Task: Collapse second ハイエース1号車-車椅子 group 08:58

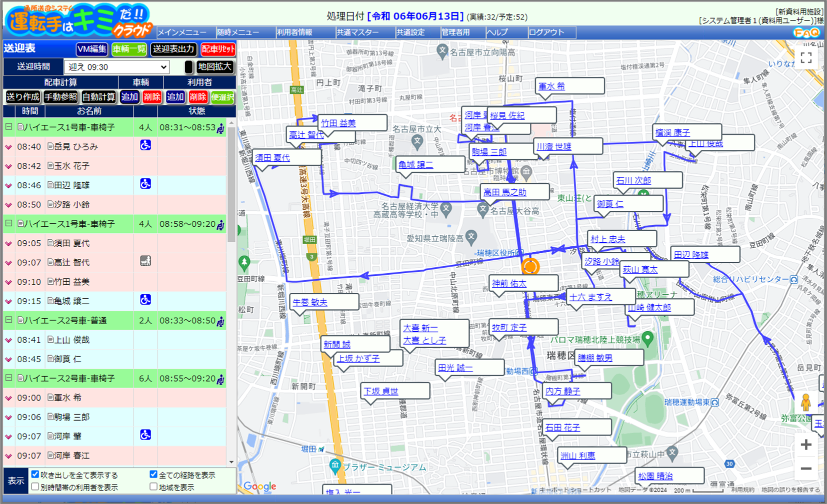Action: [8, 223]
